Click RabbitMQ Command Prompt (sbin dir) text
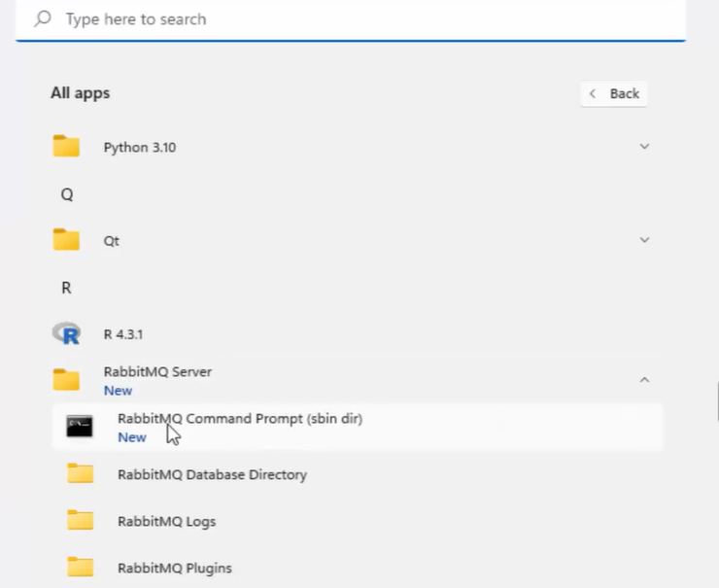719x588 pixels. 240,418
